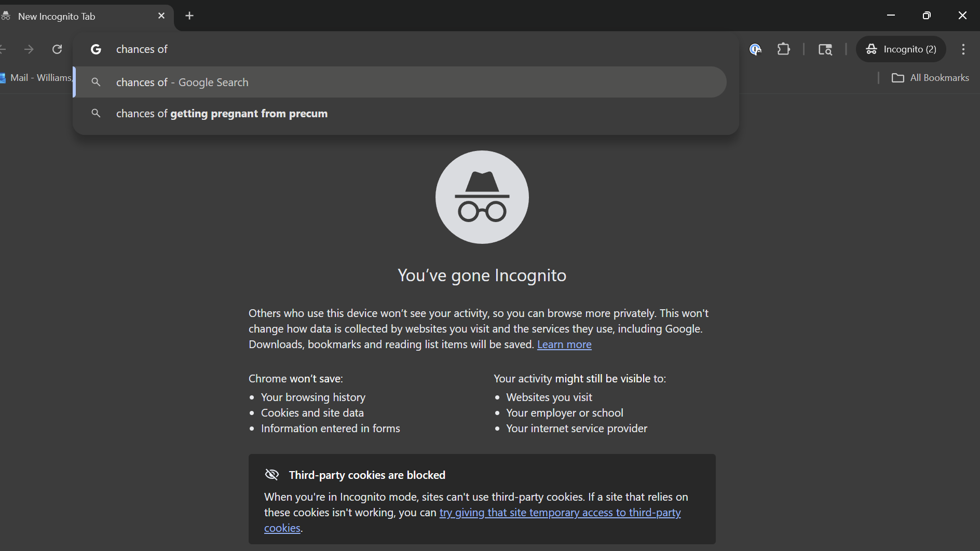Open the Extensions puzzle icon
Viewport: 980px width, 551px height.
(x=784, y=49)
